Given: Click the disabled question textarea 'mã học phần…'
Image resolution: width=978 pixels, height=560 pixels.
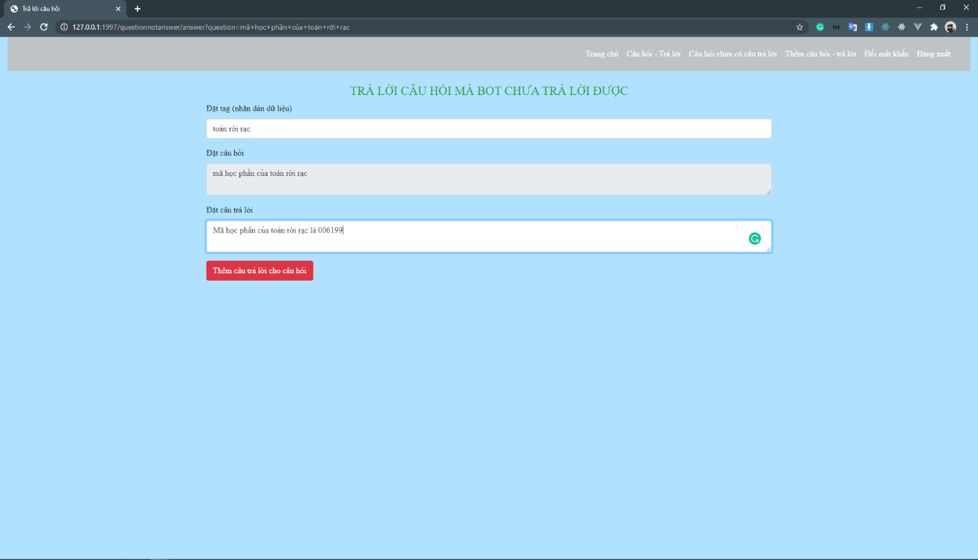Looking at the screenshot, I should pos(488,180).
